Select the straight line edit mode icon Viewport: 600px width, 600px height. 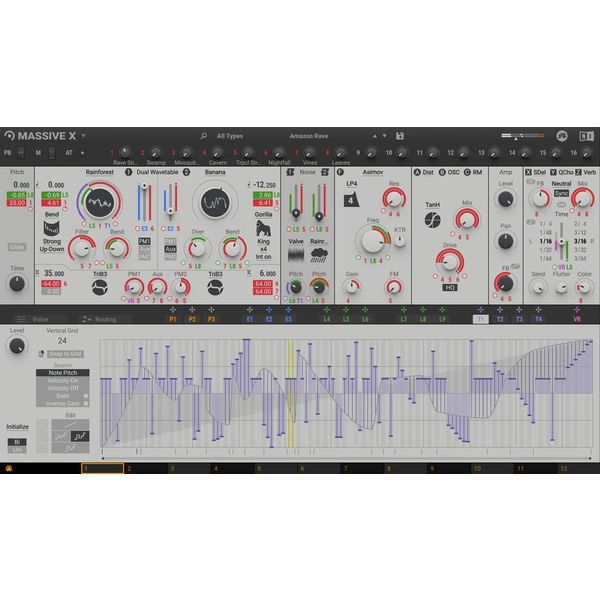click(x=70, y=424)
